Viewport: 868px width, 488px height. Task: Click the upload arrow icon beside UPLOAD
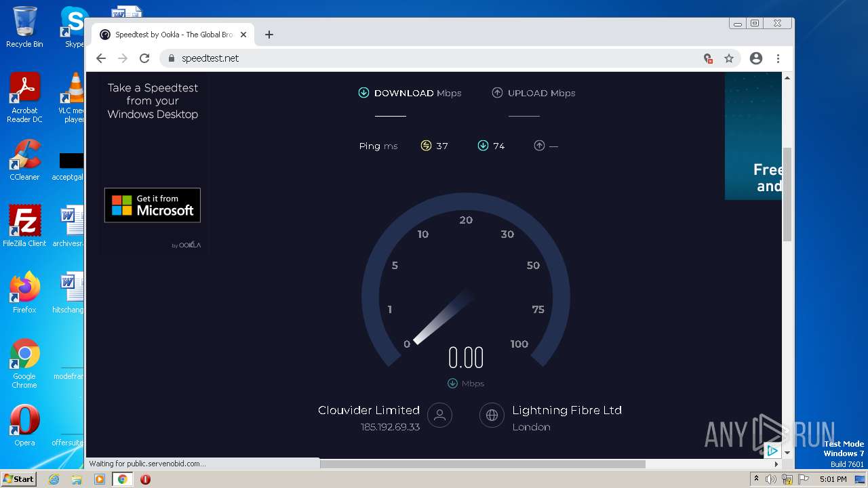[497, 93]
